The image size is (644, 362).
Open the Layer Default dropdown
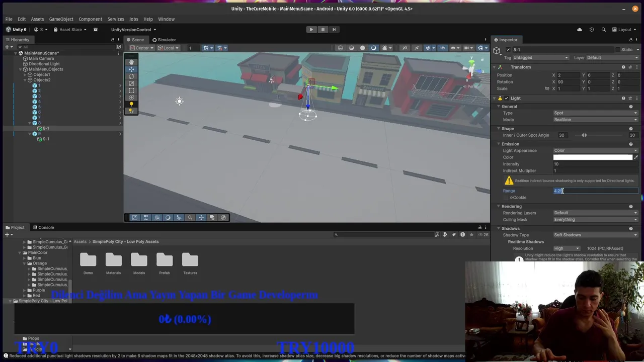pyautogui.click(x=612, y=57)
